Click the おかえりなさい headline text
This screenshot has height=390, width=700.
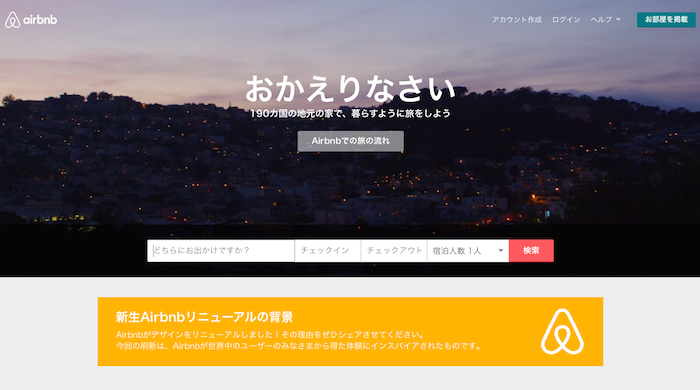coord(350,89)
